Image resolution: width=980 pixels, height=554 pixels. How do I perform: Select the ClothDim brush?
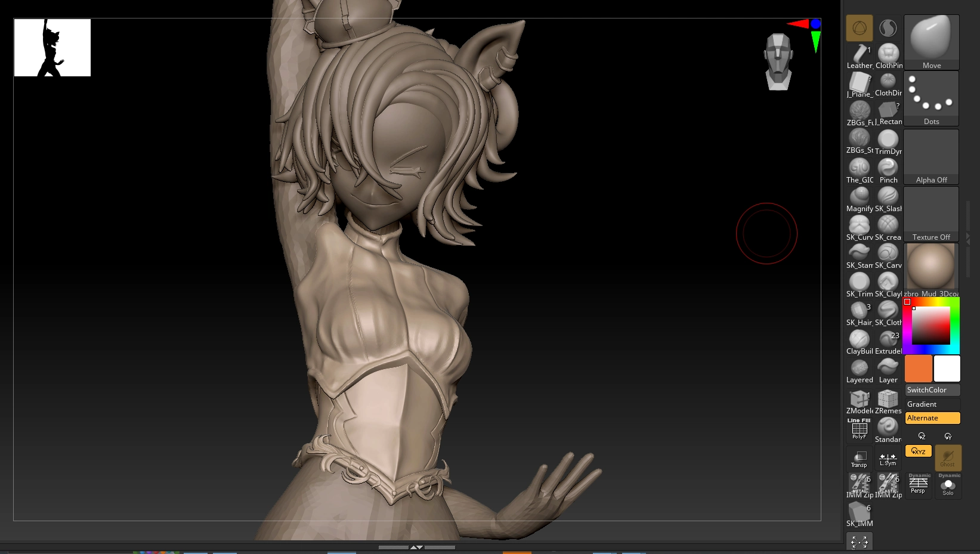pyautogui.click(x=888, y=85)
